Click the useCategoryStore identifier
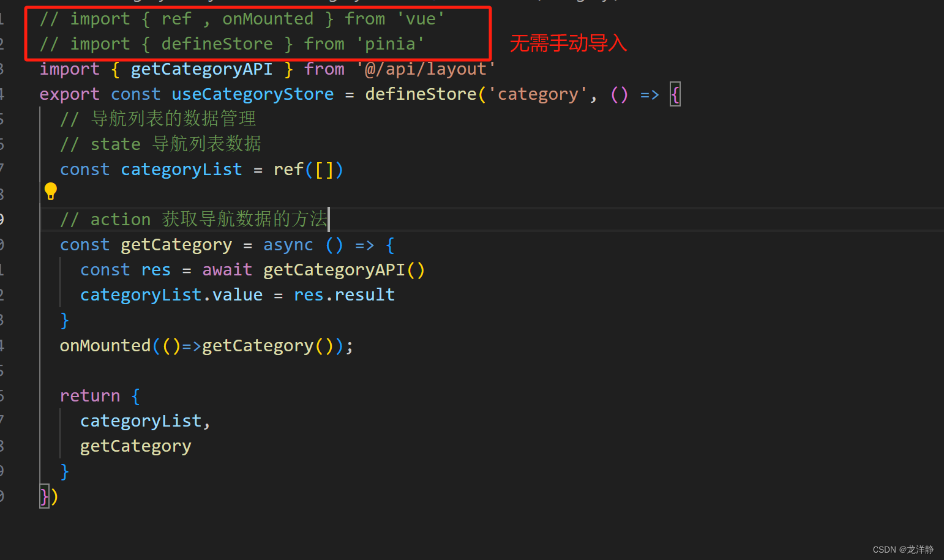 252,94
